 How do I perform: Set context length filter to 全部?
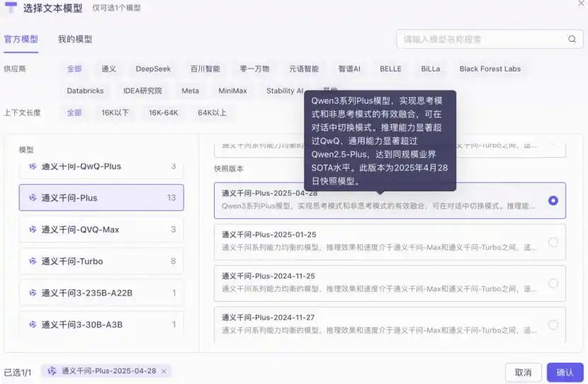click(74, 113)
